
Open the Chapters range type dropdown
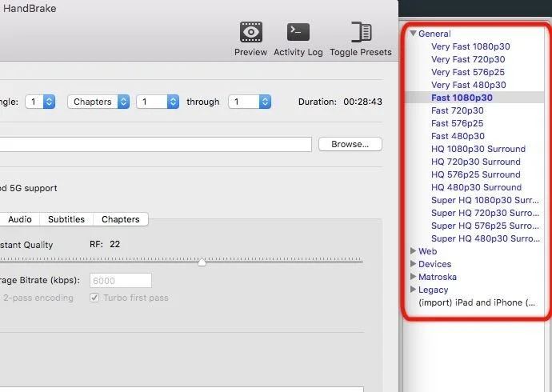pos(98,102)
